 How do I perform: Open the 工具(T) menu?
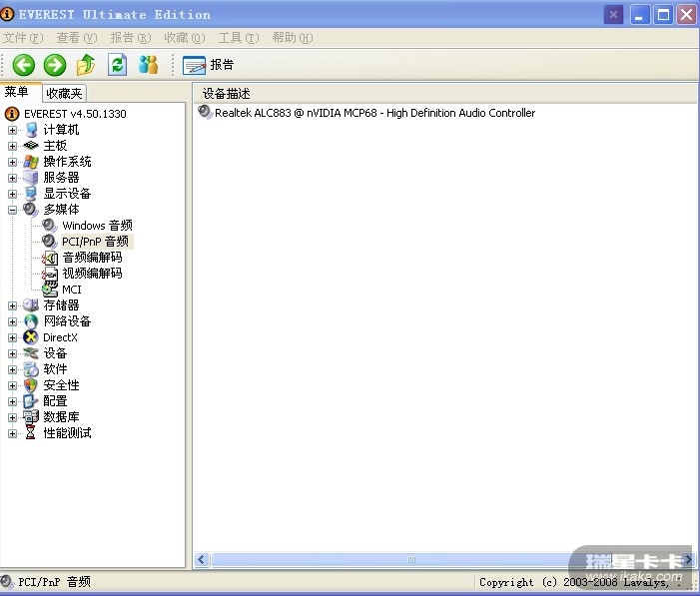[x=239, y=38]
